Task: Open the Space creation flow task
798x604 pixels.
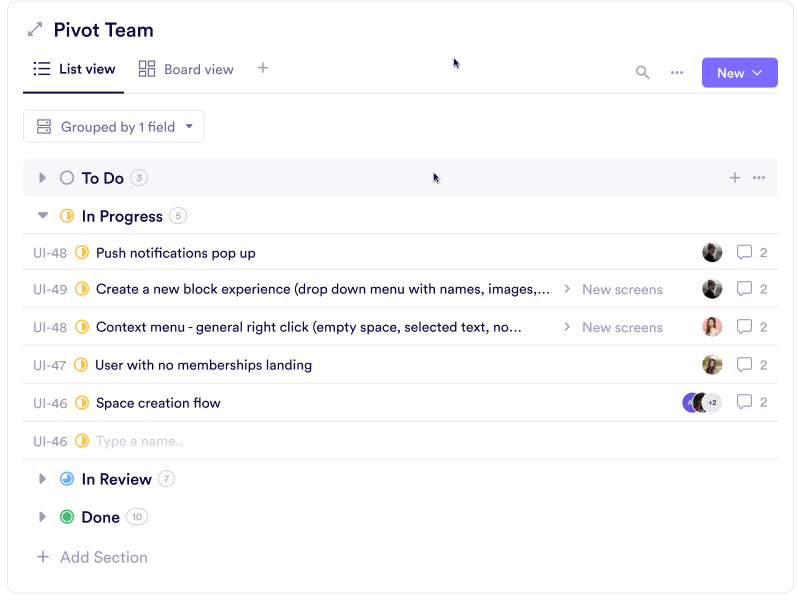Action: pos(158,403)
